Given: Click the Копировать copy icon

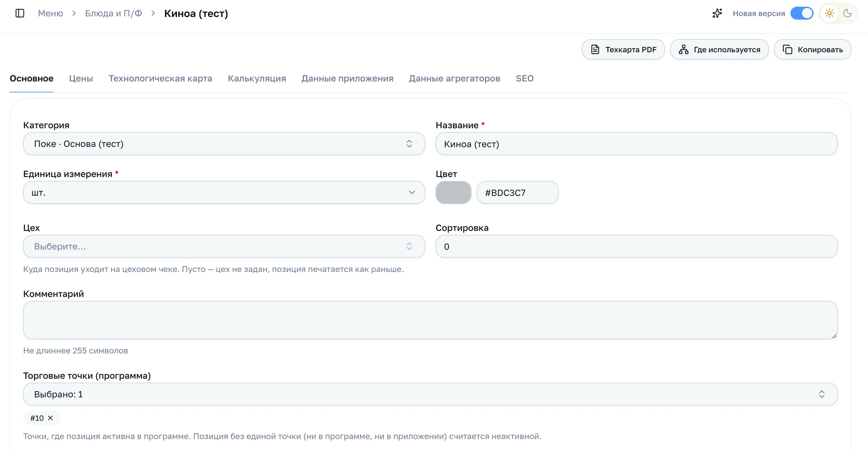Looking at the screenshot, I should pyautogui.click(x=787, y=50).
